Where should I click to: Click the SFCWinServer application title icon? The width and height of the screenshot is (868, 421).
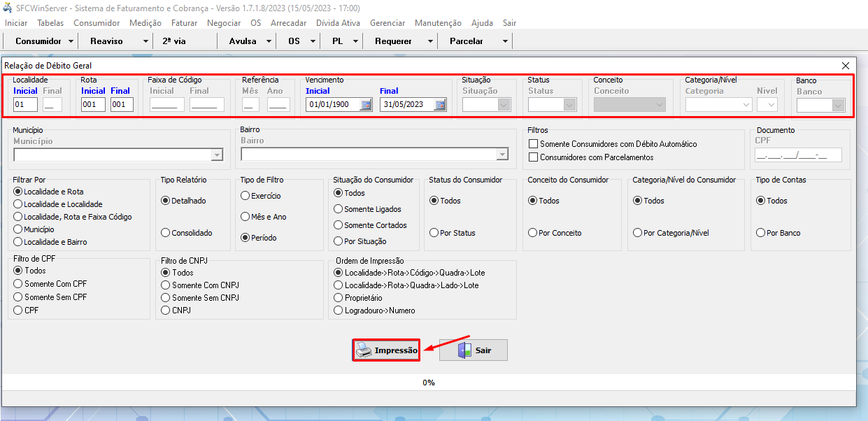8,6
